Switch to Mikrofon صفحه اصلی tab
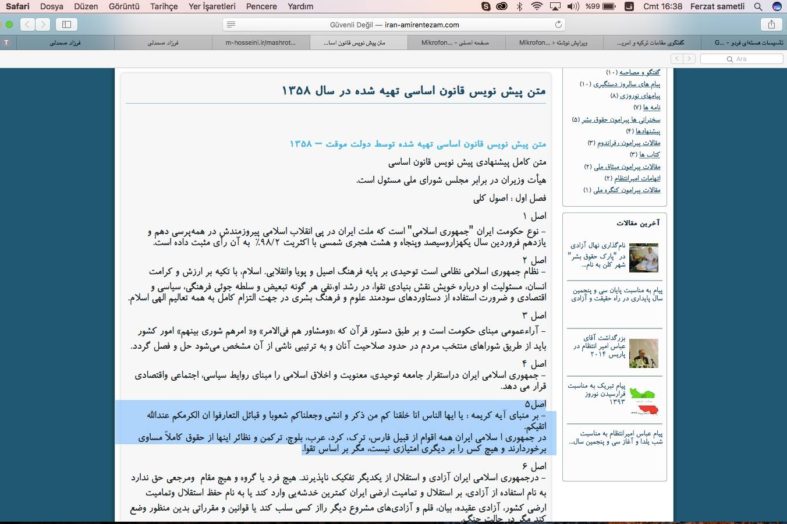787x524 pixels. 455,43
